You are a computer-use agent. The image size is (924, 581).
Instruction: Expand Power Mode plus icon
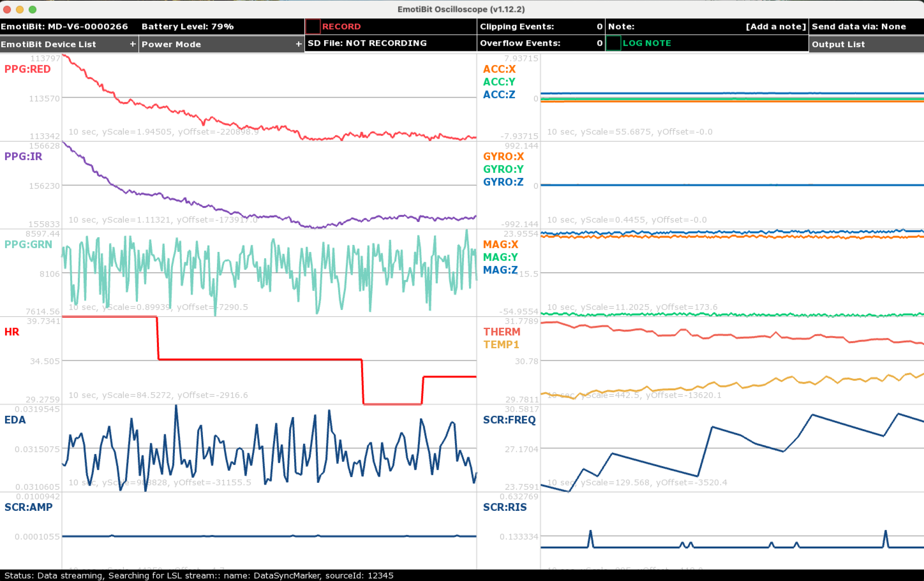click(x=298, y=44)
